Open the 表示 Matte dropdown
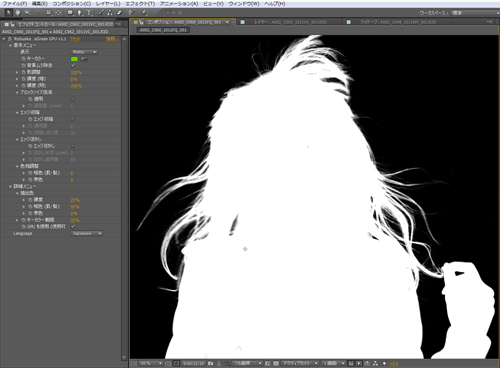 coord(84,52)
